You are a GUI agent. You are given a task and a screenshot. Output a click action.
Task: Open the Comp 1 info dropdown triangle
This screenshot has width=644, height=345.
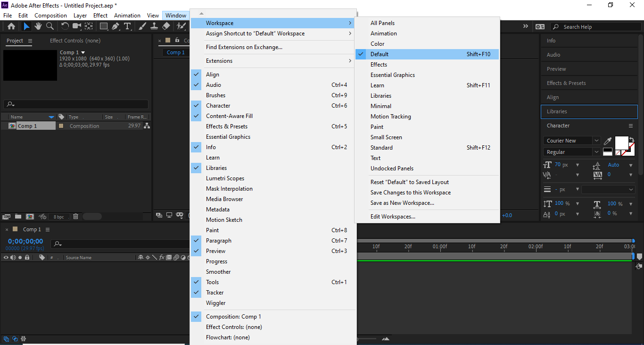pos(83,52)
